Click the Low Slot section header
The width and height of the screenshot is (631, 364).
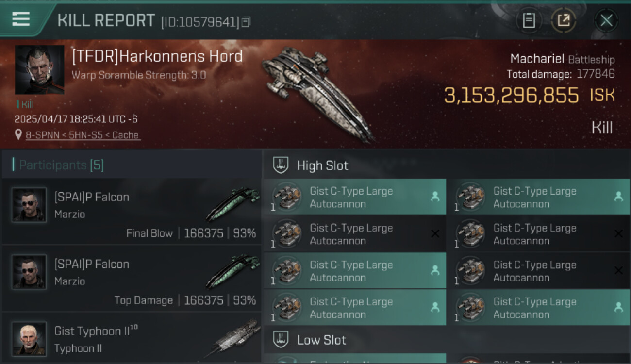321,340
